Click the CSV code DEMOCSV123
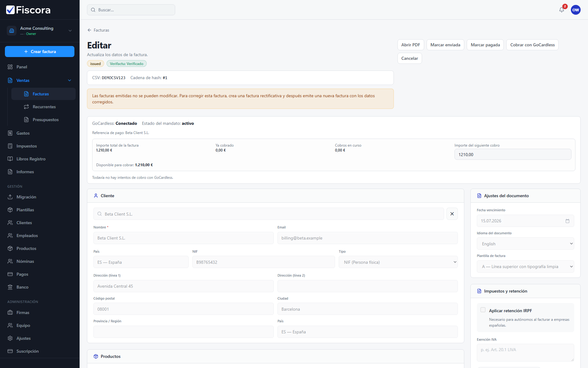 point(113,78)
